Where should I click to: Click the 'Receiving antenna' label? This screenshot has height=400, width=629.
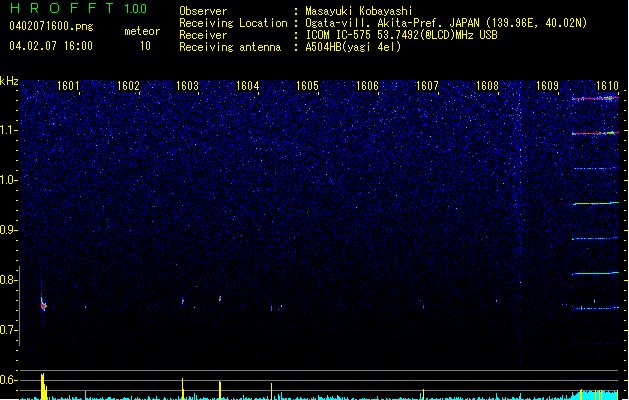click(x=230, y=47)
